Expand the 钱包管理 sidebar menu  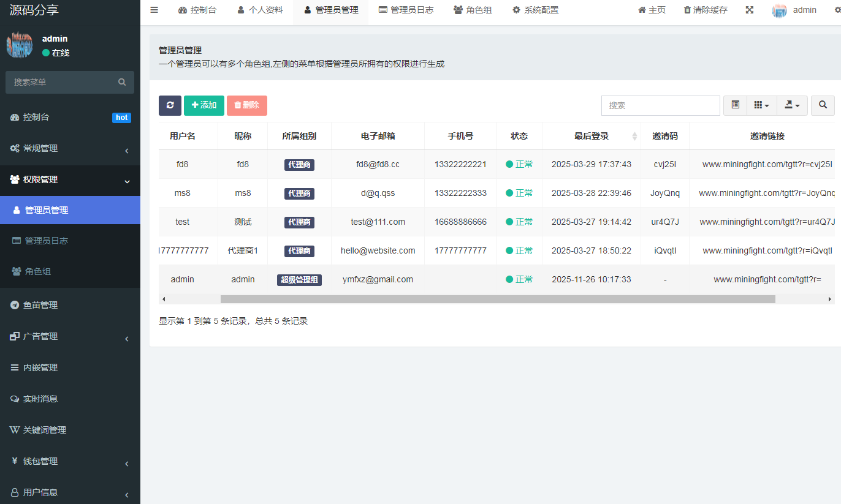(x=70, y=461)
